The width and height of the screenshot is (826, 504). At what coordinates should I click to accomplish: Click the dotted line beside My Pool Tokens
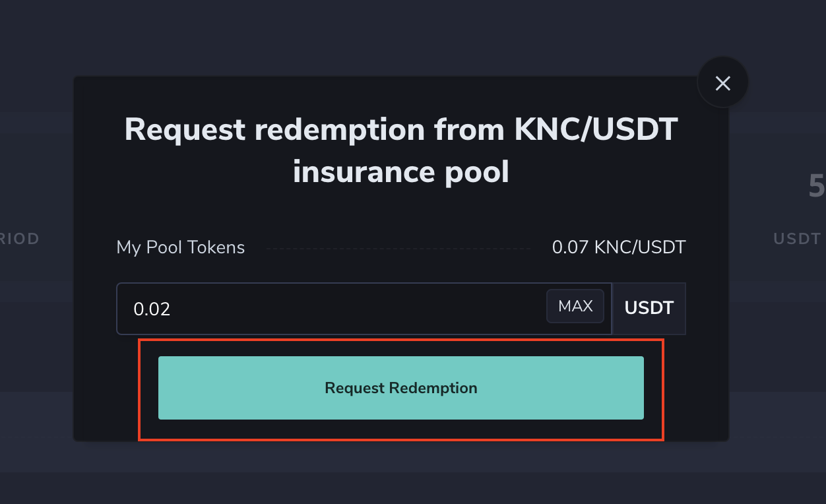[x=399, y=249]
